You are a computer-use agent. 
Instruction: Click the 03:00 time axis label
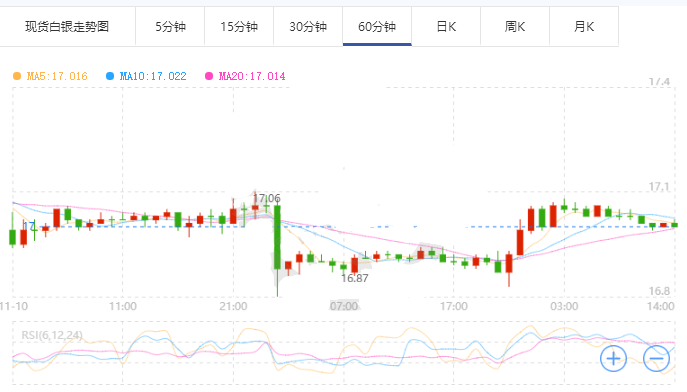[x=564, y=306]
